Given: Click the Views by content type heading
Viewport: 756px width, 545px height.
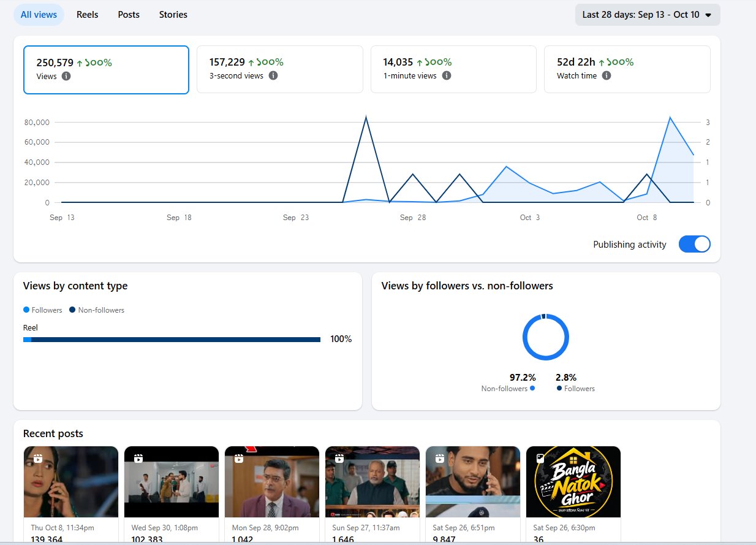Looking at the screenshot, I should (x=75, y=286).
